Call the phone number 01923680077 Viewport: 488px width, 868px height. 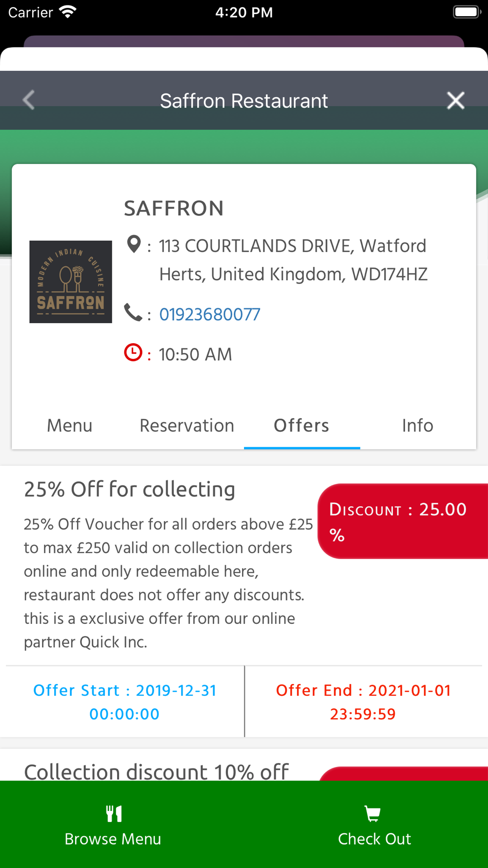210,314
